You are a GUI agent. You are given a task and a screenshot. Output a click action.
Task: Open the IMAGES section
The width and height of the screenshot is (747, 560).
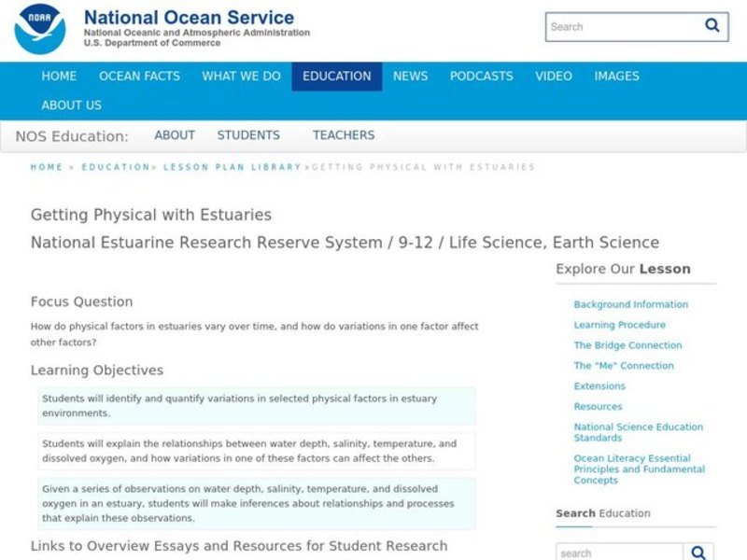click(x=615, y=77)
